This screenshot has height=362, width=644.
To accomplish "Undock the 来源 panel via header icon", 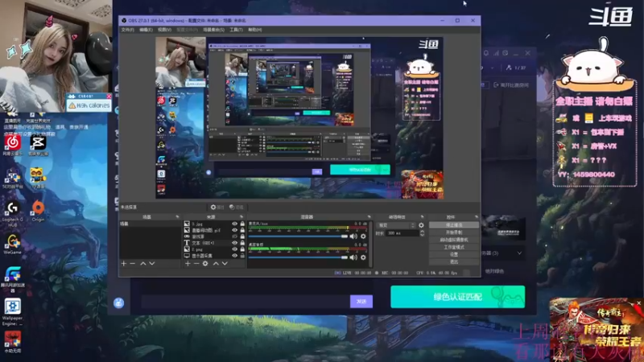I will [242, 216].
